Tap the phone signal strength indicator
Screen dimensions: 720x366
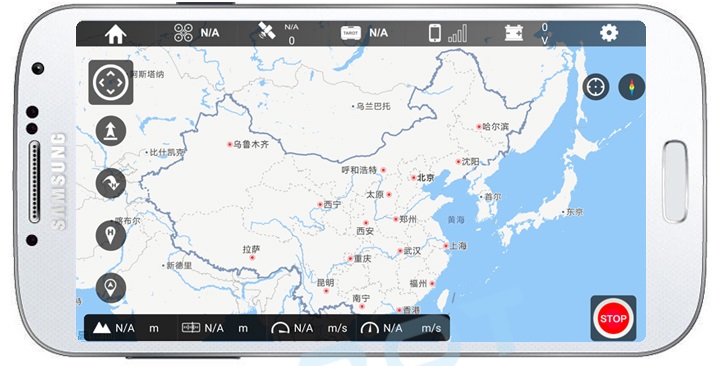(x=448, y=33)
